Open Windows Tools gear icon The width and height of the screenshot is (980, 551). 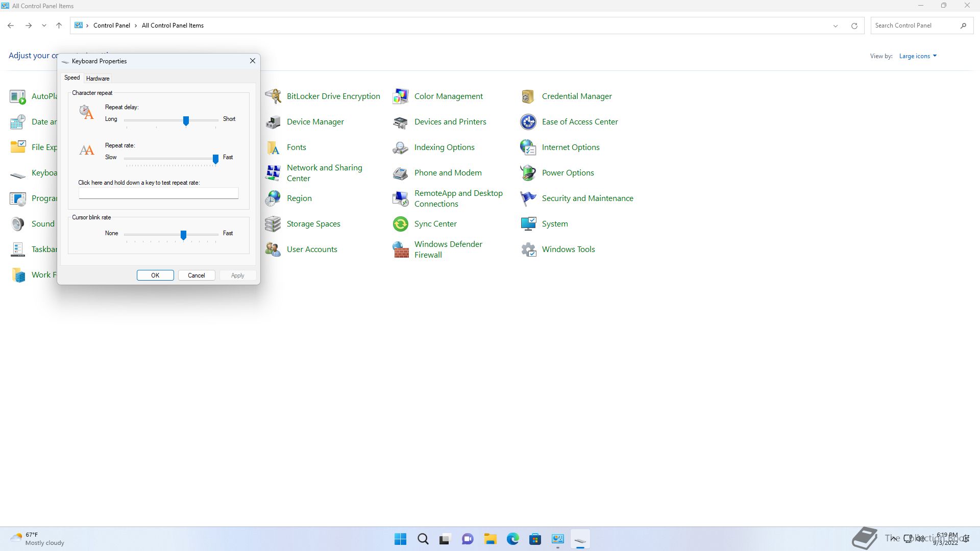tap(528, 249)
